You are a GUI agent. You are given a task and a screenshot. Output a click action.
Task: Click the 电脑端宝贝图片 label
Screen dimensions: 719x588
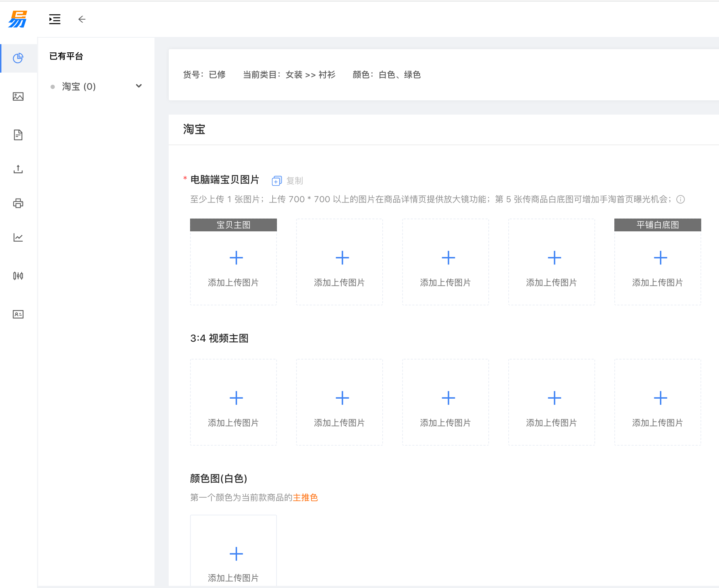225,180
